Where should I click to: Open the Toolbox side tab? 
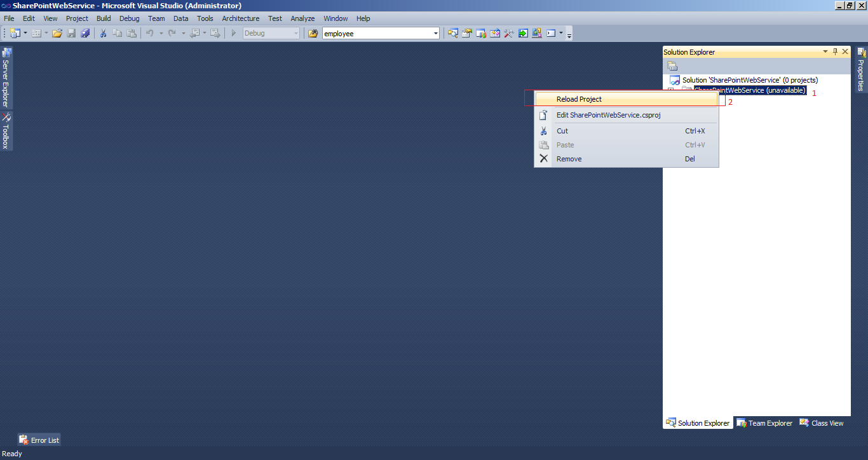(x=6, y=131)
